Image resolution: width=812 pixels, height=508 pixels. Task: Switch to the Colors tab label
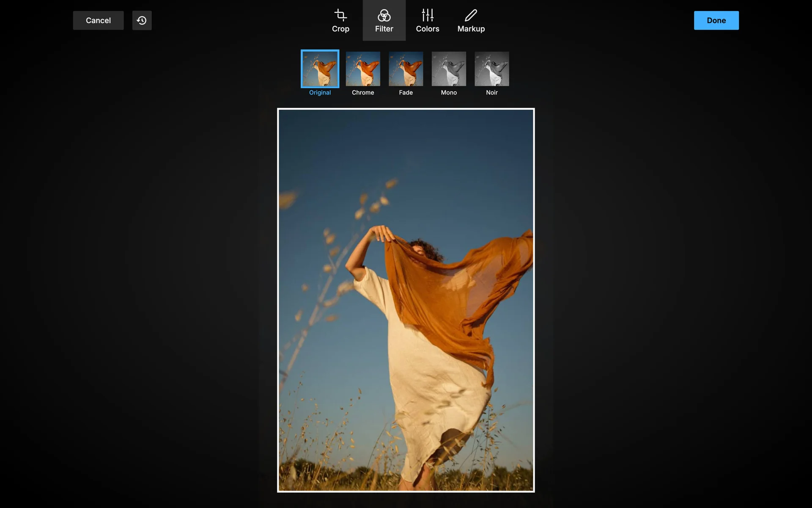pos(428,29)
